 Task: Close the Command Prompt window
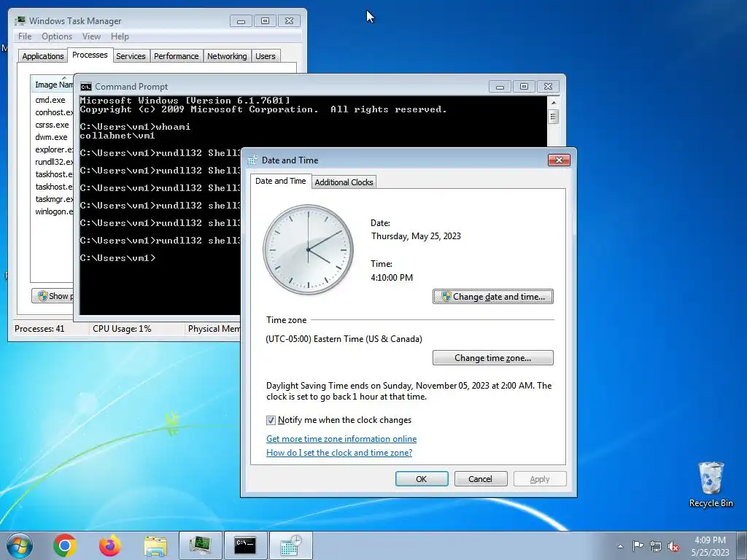[x=548, y=87]
